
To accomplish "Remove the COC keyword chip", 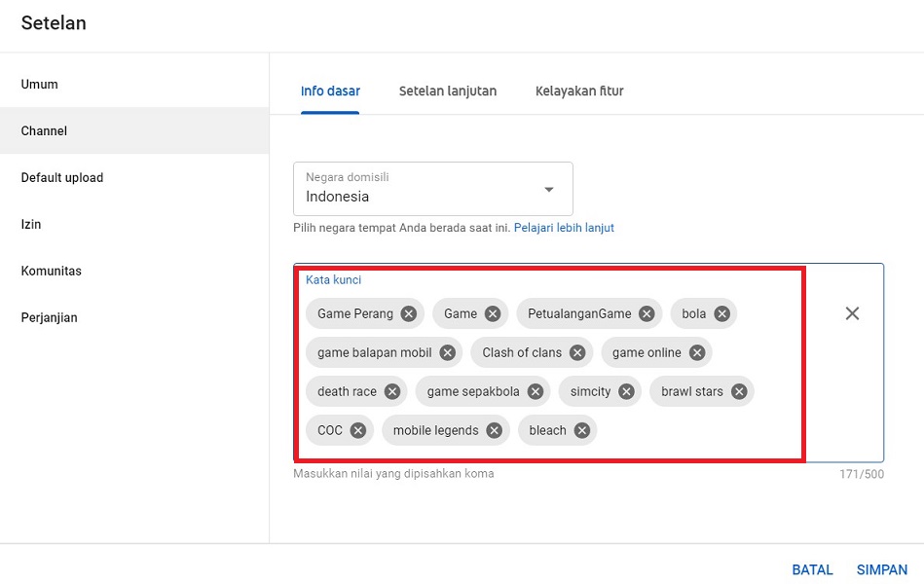I will (x=357, y=430).
